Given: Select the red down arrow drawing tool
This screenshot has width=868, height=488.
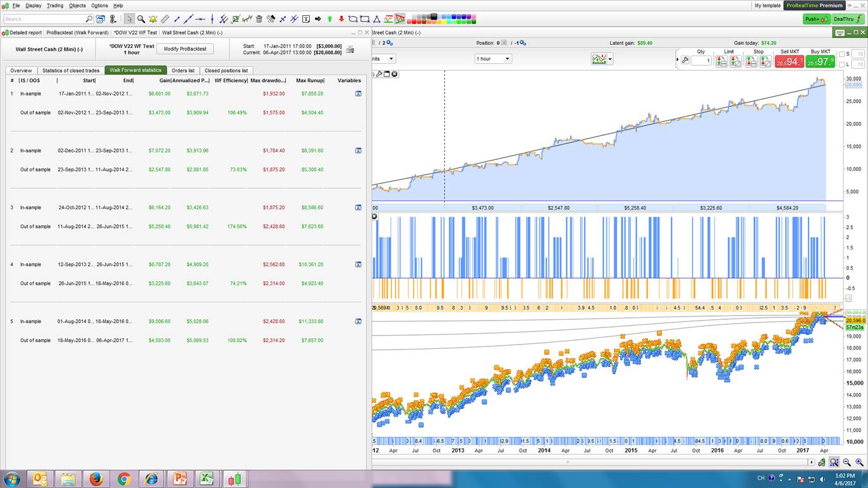Looking at the screenshot, I should (341, 19).
